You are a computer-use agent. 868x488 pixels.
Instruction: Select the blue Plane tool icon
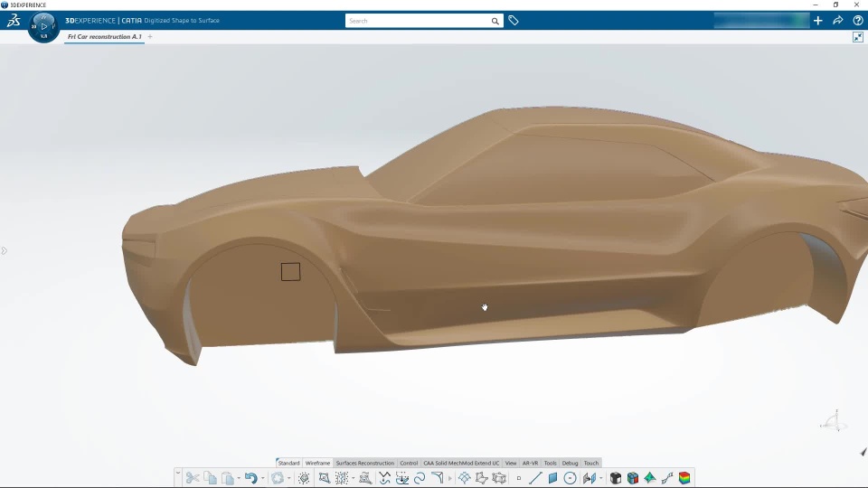(x=552, y=478)
